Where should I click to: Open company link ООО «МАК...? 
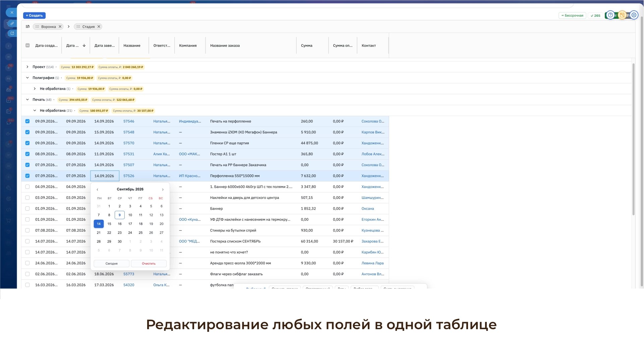189,154
